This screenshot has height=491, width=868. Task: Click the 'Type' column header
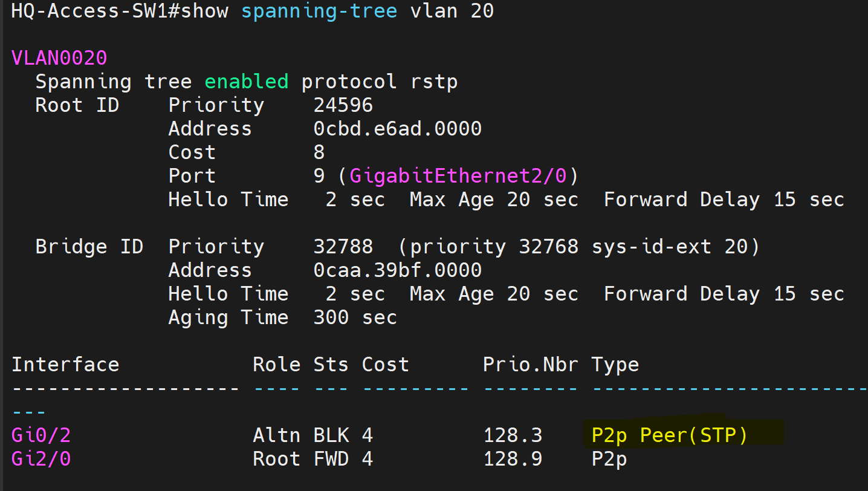[x=615, y=365]
